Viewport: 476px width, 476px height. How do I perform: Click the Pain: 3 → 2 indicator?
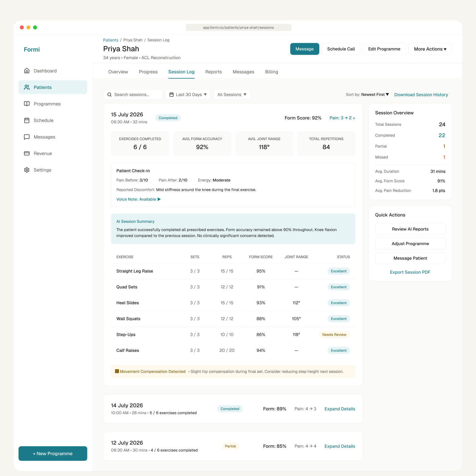342,118
